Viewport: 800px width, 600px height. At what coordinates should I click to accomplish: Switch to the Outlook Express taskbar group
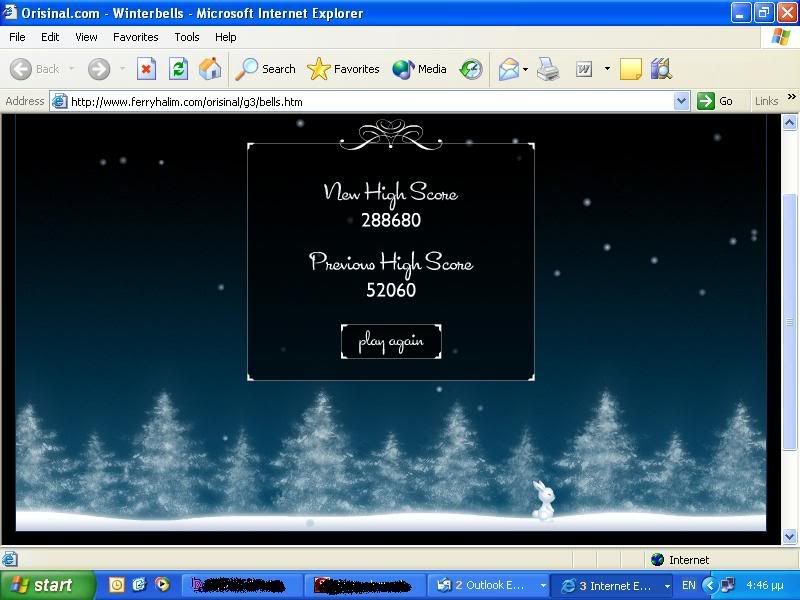click(x=488, y=585)
